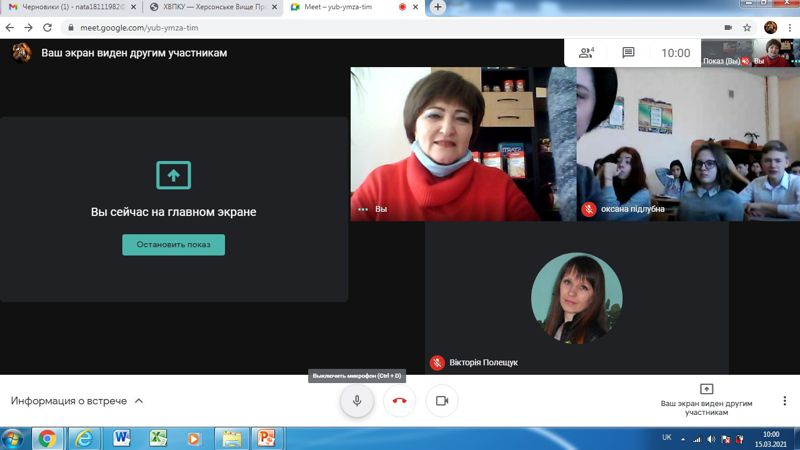Expand Информация о встрече details
Image resolution: width=800 pixels, height=450 pixels.
pyautogui.click(x=77, y=401)
